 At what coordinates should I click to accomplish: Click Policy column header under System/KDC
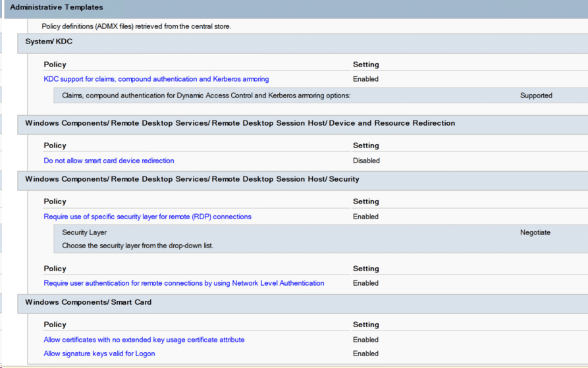tap(55, 65)
